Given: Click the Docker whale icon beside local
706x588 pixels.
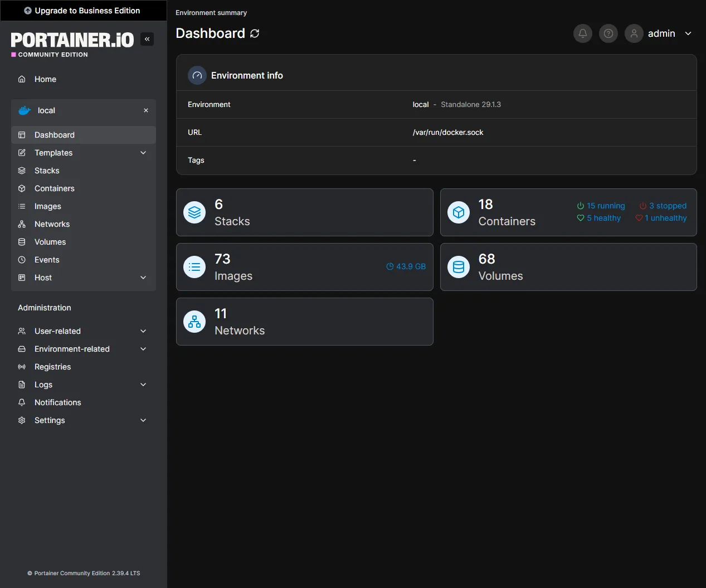Looking at the screenshot, I should tap(25, 110).
